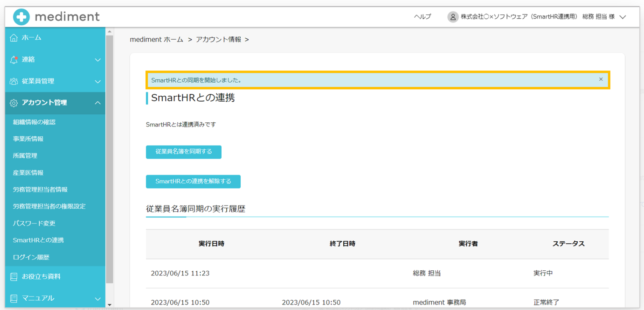
Task: Click the sidebar scrollbar down arrow
Action: coord(110,305)
